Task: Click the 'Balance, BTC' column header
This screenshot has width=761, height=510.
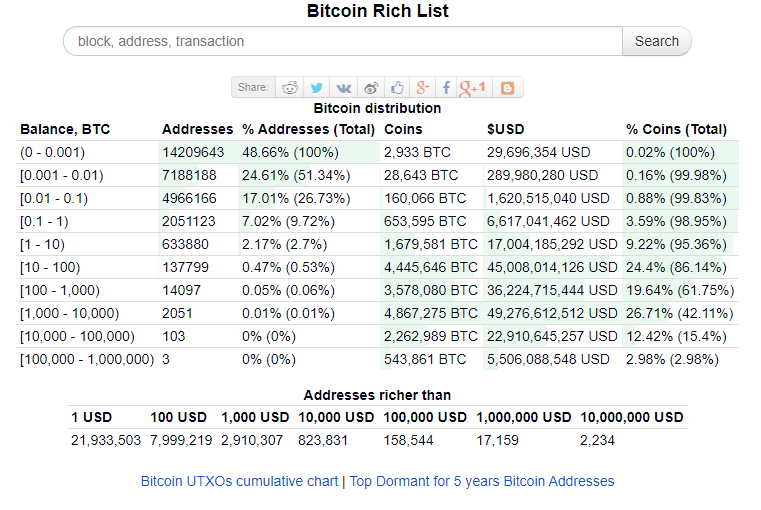Action: [x=65, y=129]
